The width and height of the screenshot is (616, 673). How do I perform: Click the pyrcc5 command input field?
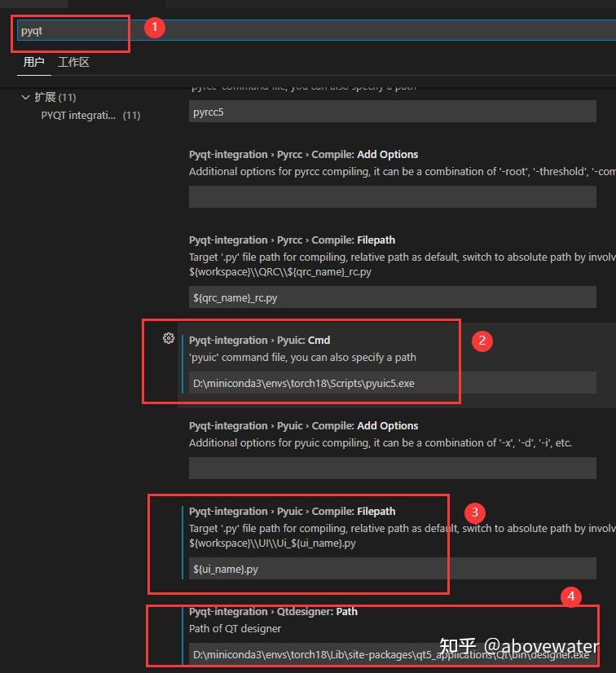393,112
